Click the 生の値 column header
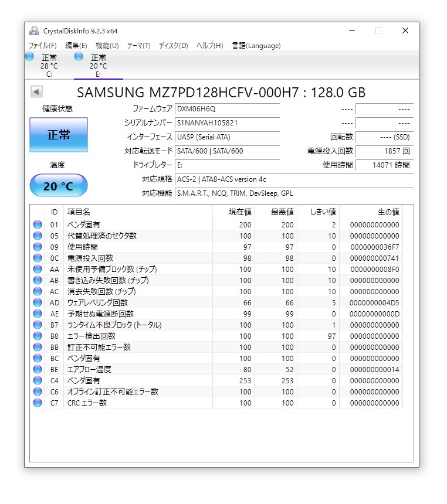The width and height of the screenshot is (447, 504). [371, 212]
